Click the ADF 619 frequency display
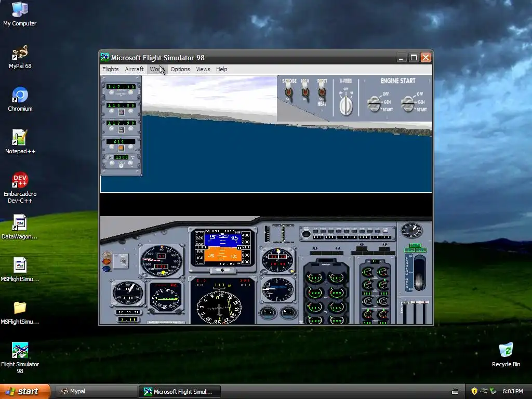The height and width of the screenshot is (399, 532). (x=121, y=141)
